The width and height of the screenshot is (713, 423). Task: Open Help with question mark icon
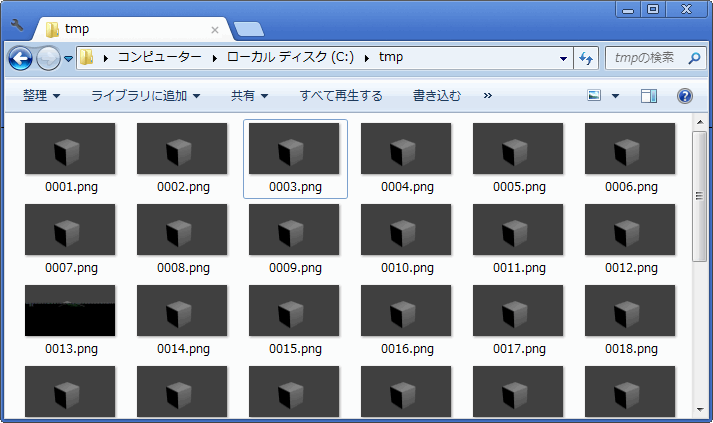pyautogui.click(x=685, y=96)
